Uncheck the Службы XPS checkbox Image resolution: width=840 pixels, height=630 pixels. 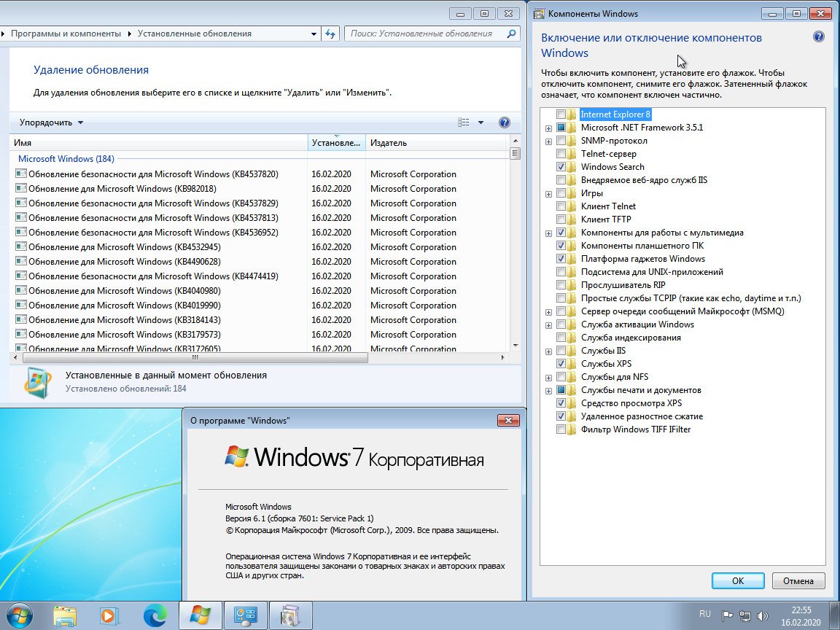point(561,364)
